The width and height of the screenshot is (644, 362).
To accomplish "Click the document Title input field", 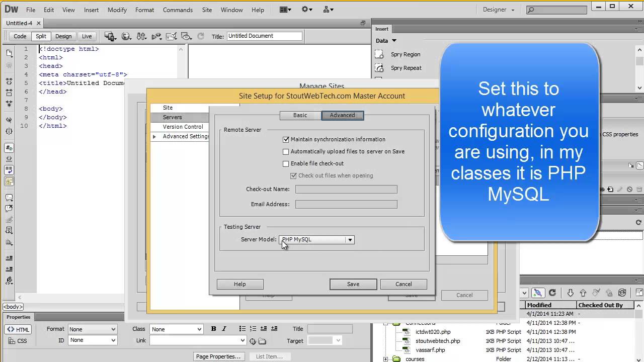I will (264, 36).
